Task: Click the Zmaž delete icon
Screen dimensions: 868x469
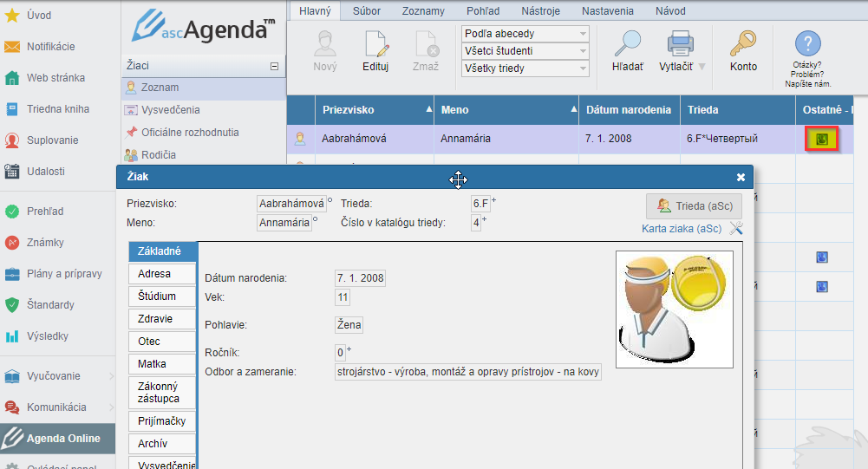Action: 427,43
